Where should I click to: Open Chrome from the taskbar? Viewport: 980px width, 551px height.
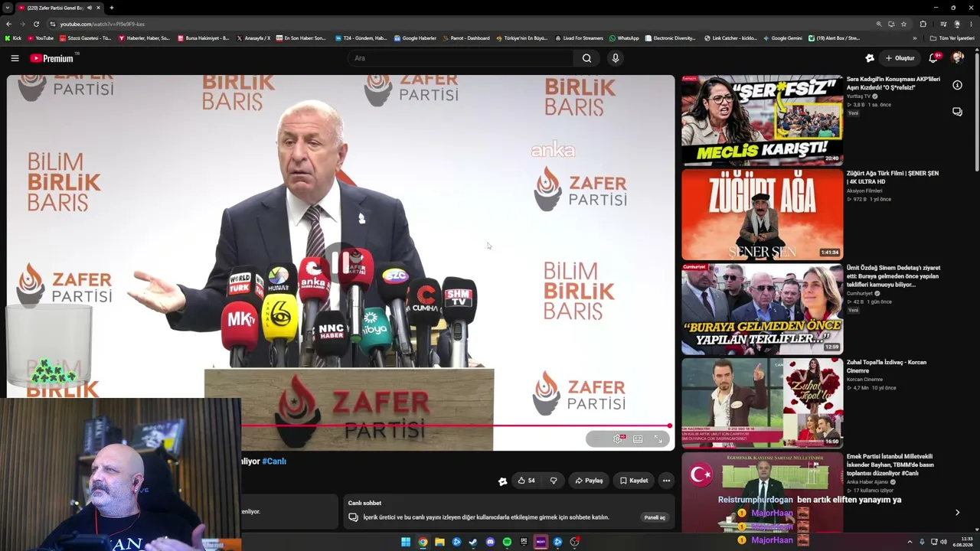coord(423,542)
